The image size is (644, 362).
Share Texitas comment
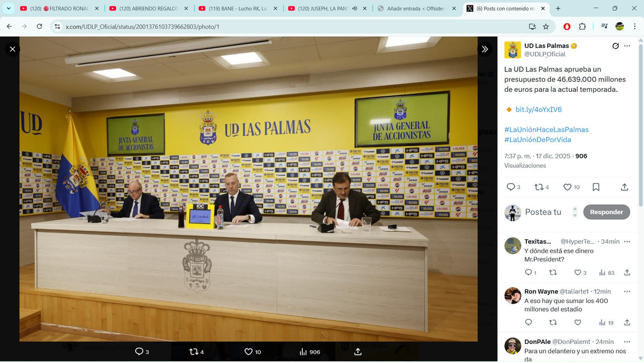click(x=627, y=273)
